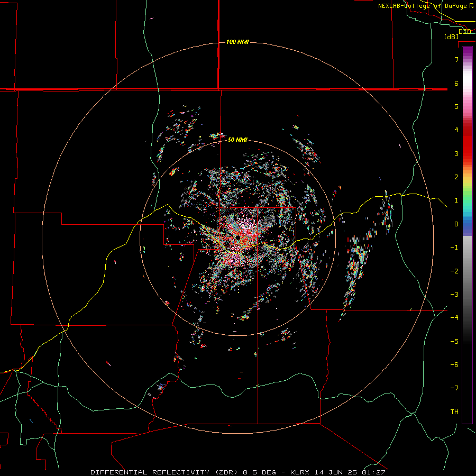Select the scale value "0" on legend

pyautogui.click(x=456, y=224)
